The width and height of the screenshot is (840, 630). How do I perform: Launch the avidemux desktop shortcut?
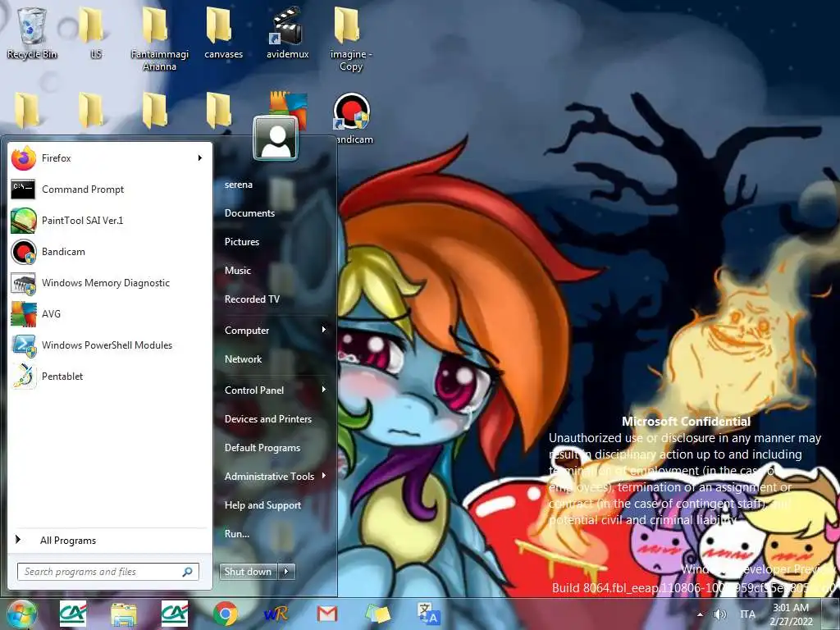tap(288, 33)
